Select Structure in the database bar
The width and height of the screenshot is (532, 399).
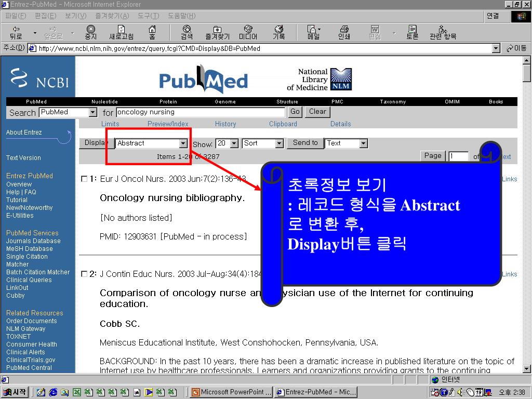point(287,101)
